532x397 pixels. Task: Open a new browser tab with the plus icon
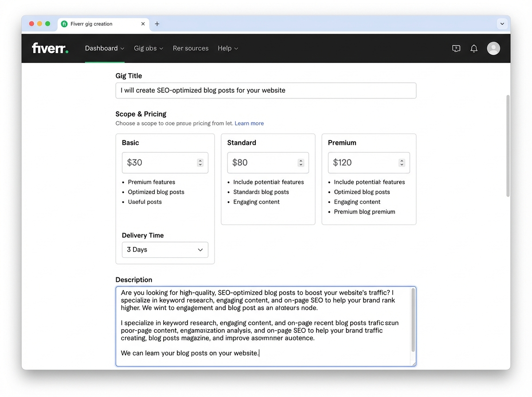(x=157, y=24)
